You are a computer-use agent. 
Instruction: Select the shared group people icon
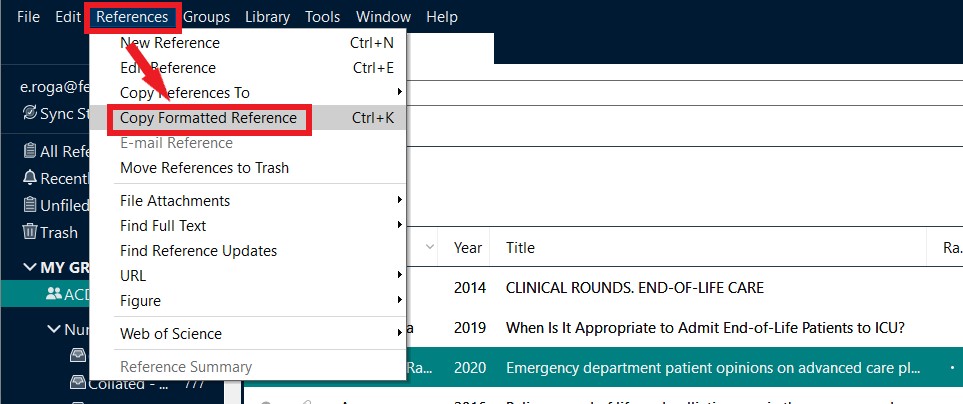pos(54,294)
